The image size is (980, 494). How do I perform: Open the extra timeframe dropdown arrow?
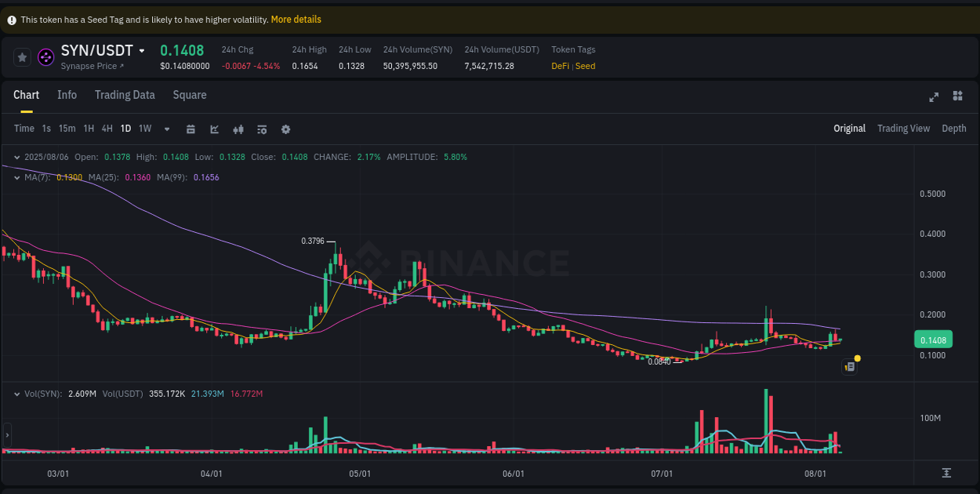[166, 129]
